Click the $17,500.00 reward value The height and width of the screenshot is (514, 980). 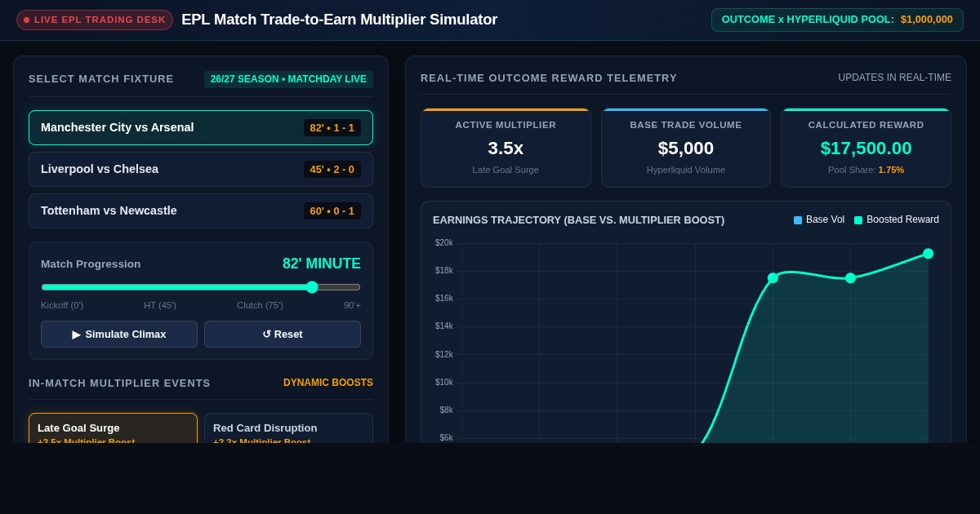(866, 148)
